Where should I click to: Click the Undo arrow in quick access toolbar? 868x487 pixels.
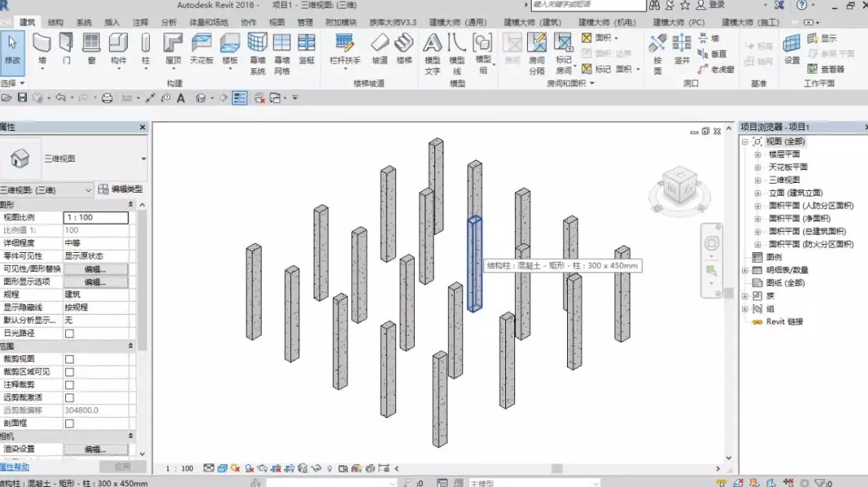point(60,98)
